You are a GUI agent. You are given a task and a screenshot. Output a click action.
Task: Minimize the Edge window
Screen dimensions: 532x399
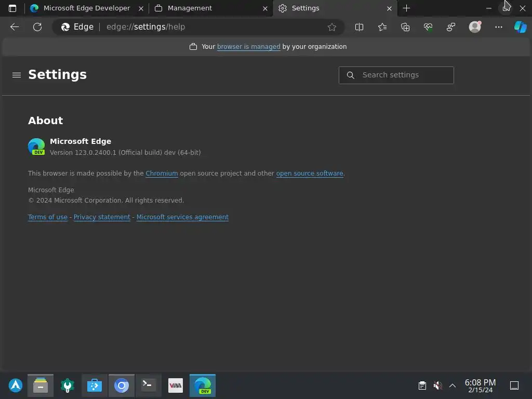(488, 8)
